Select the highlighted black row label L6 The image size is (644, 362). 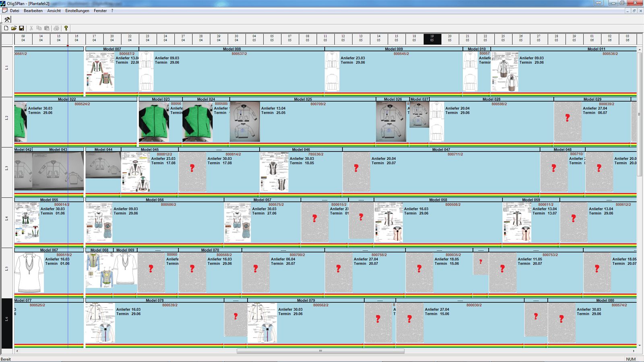point(7,323)
